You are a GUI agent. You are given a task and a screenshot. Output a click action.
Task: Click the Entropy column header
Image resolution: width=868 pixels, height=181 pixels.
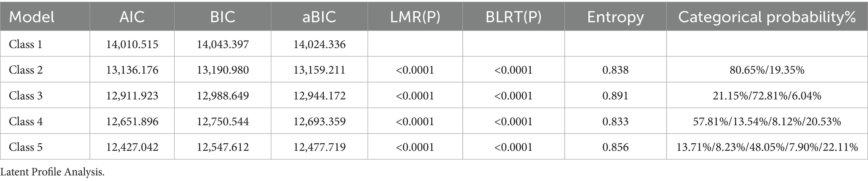pos(615,17)
